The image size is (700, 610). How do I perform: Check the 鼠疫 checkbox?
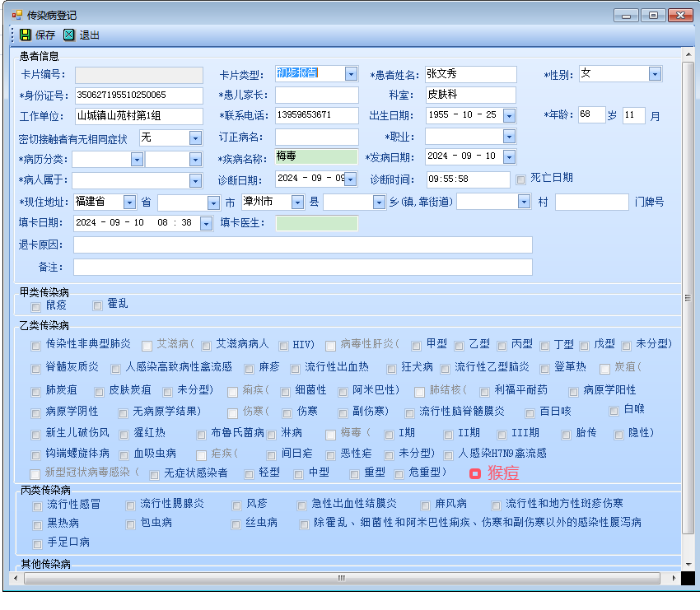[x=35, y=307]
